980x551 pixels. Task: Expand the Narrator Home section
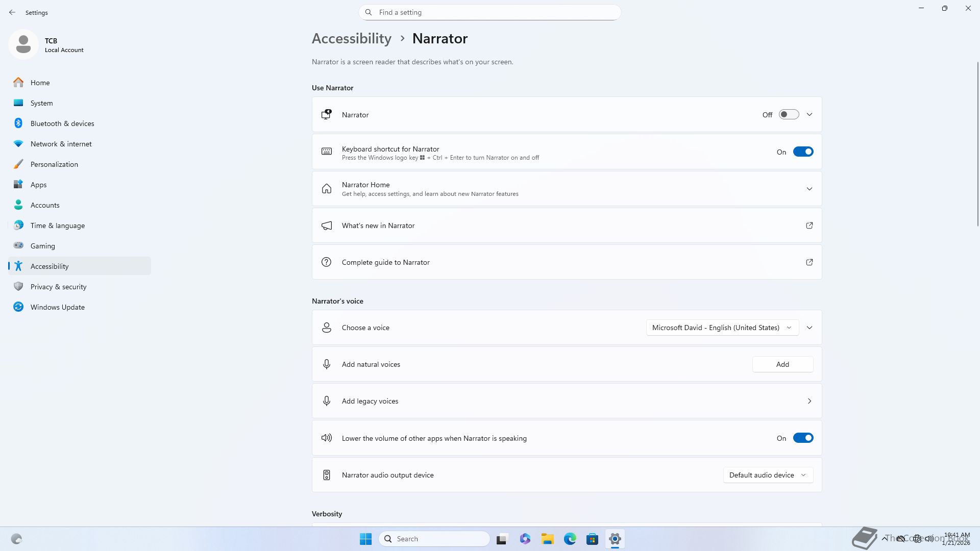point(809,189)
